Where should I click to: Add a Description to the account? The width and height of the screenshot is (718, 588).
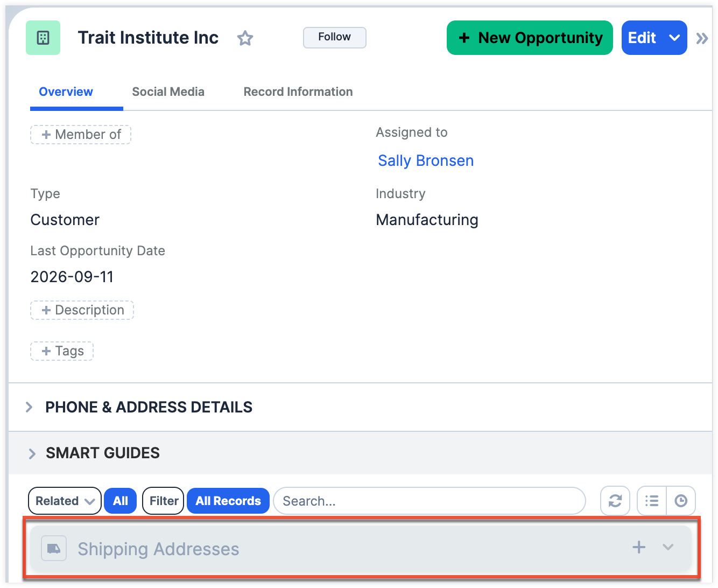click(x=82, y=310)
